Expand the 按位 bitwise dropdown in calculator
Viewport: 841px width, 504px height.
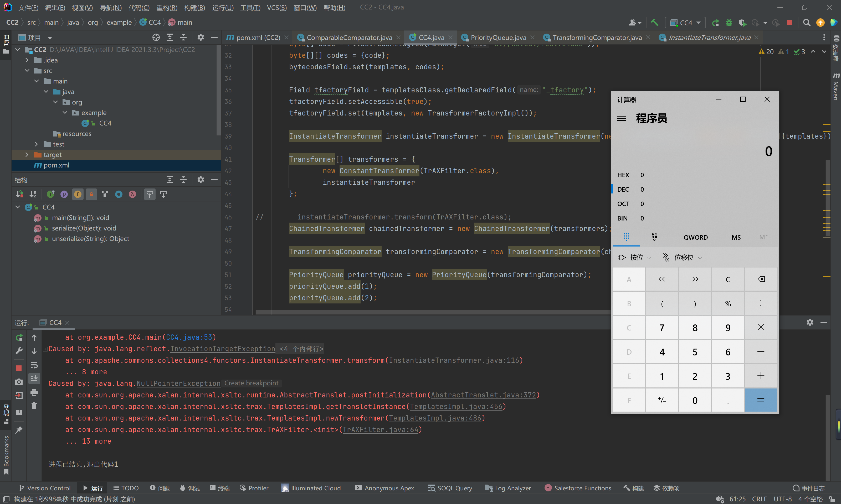click(634, 258)
